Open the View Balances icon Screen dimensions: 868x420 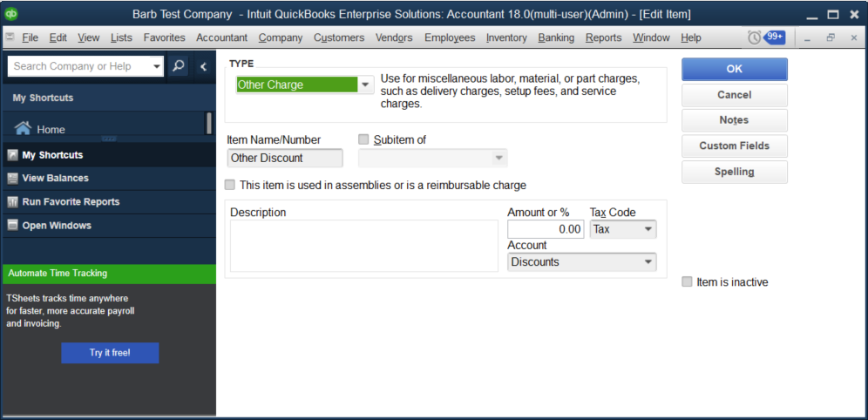[x=13, y=179]
